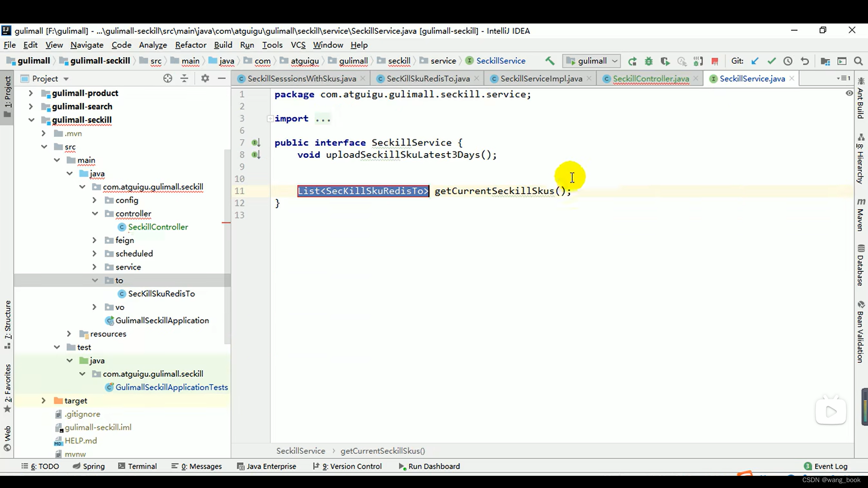Image resolution: width=868 pixels, height=488 pixels.
Task: Open the Hierarchy tool window
Action: point(860,159)
